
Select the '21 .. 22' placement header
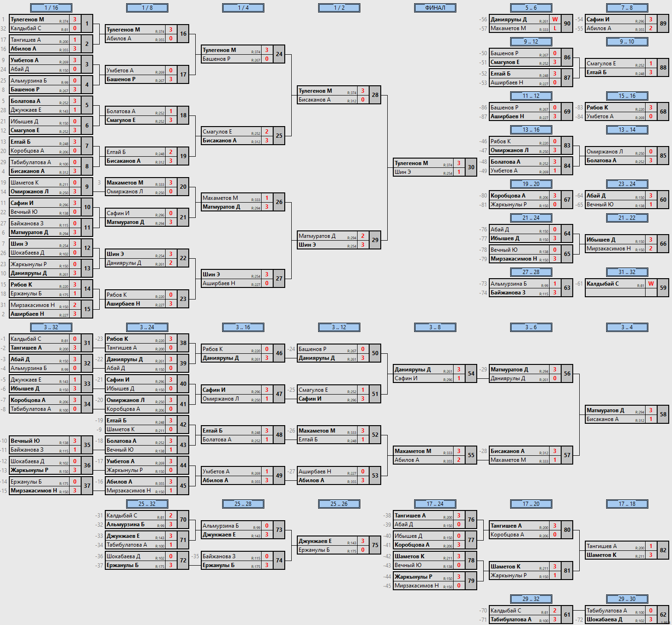click(627, 218)
